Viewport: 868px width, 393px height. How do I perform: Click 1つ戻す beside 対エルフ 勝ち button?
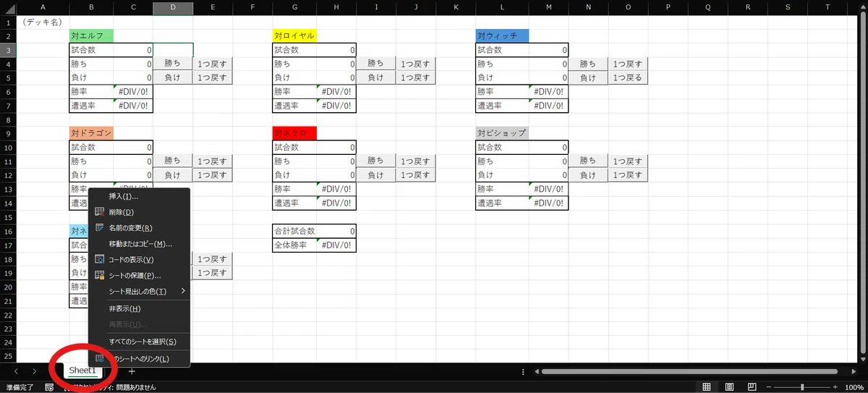pos(213,64)
